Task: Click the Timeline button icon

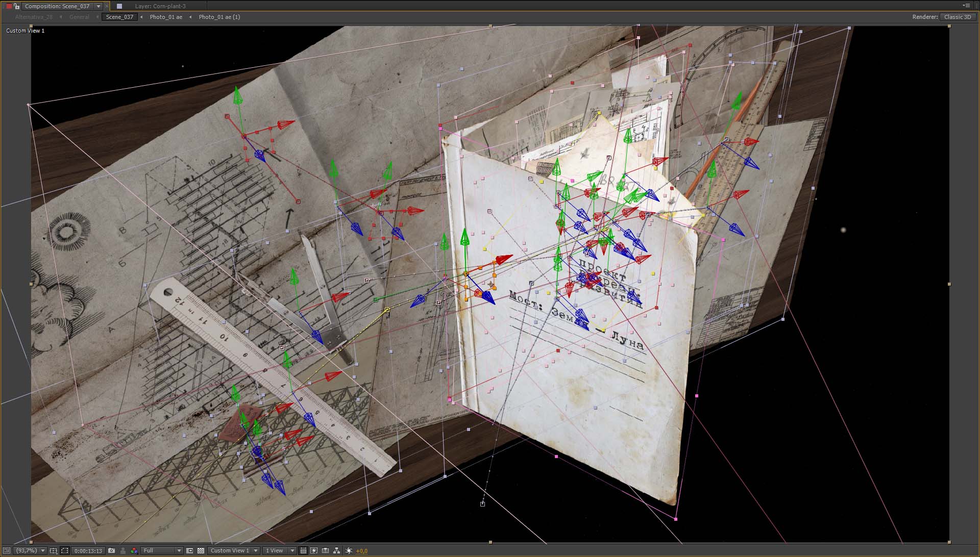Action: [x=325, y=550]
